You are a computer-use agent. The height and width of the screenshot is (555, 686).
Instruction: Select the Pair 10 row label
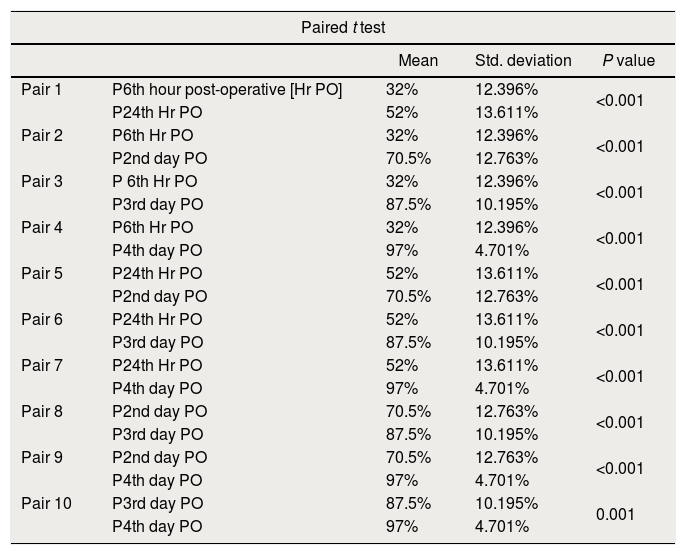coord(46,504)
